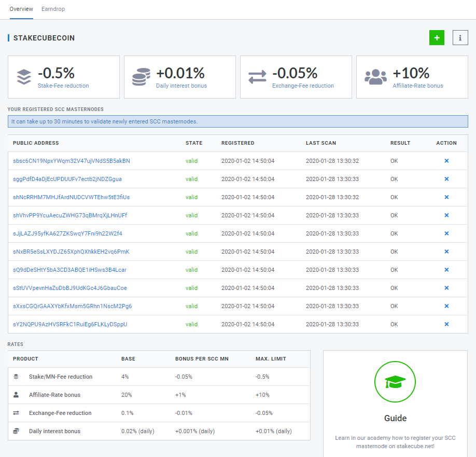This screenshot has width=476, height=457.
Task: Click the 20% base Affiliate-Rate value
Action: 127,395
